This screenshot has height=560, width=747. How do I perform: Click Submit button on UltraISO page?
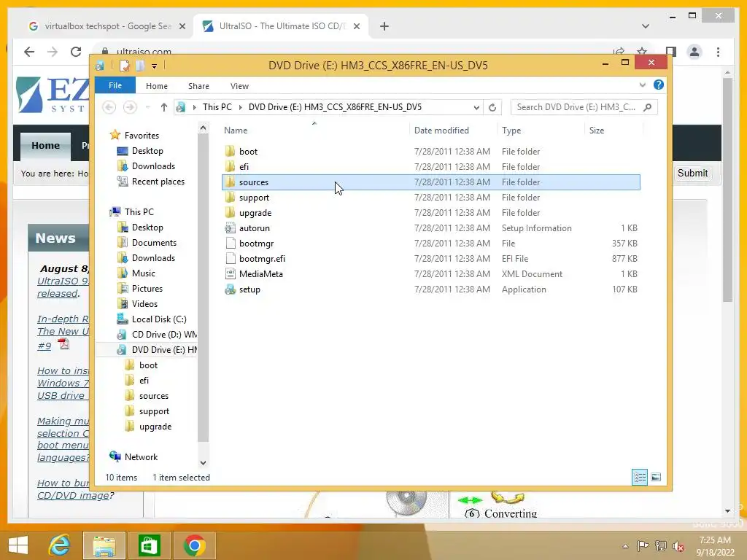click(x=692, y=173)
